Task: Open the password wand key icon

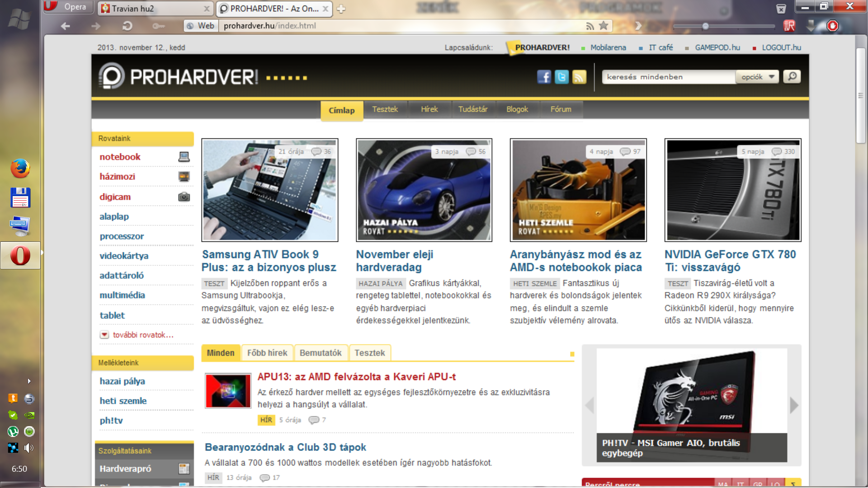Action: [x=158, y=26]
